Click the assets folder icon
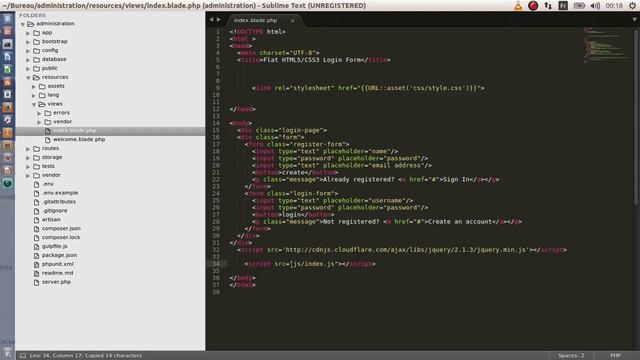The width and height of the screenshot is (640, 360). click(x=42, y=86)
